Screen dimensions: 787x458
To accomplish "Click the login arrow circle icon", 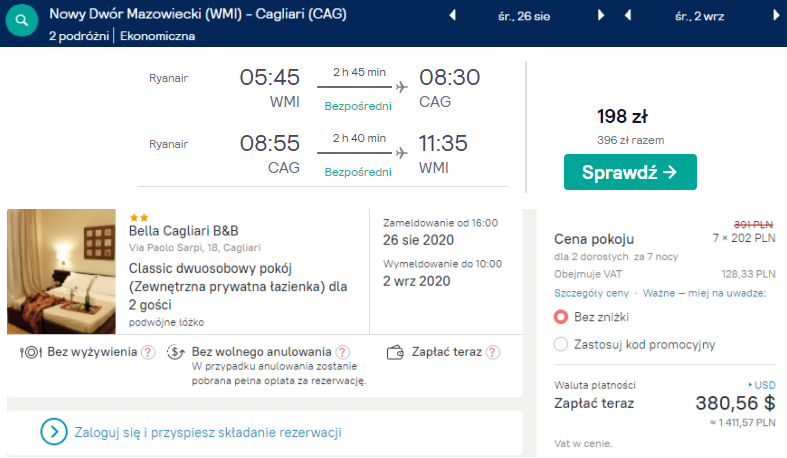I will tap(54, 432).
